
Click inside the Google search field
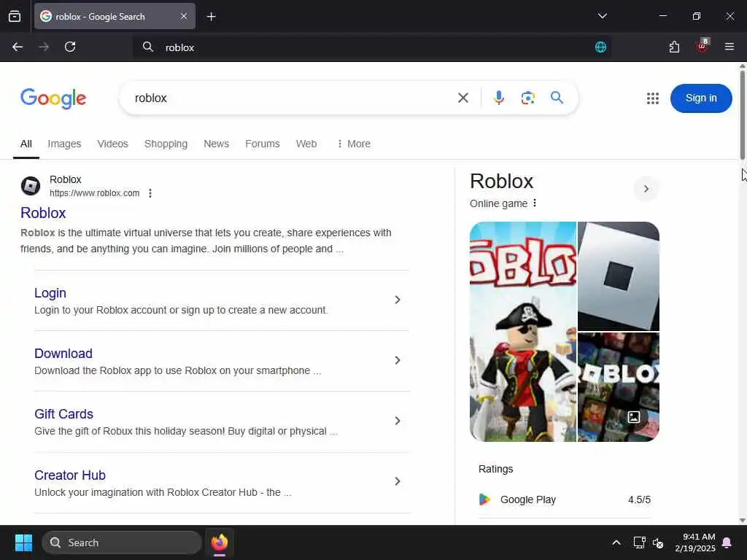290,98
